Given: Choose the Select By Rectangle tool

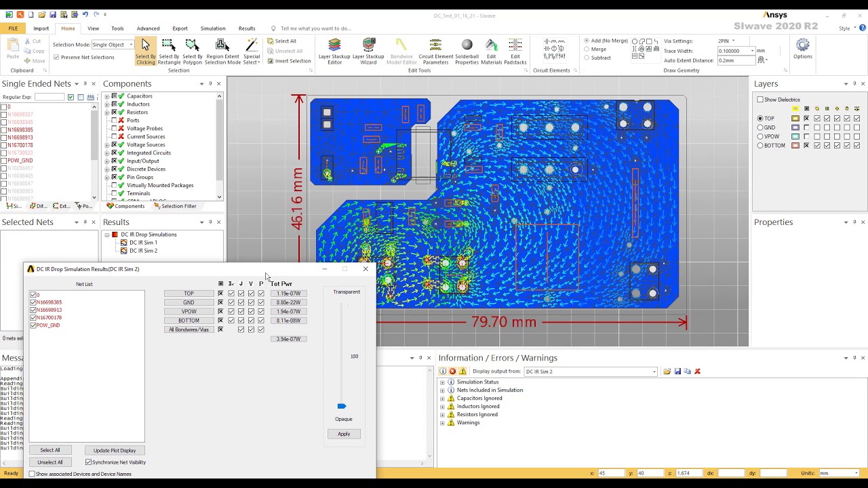Looking at the screenshot, I should 169,52.
